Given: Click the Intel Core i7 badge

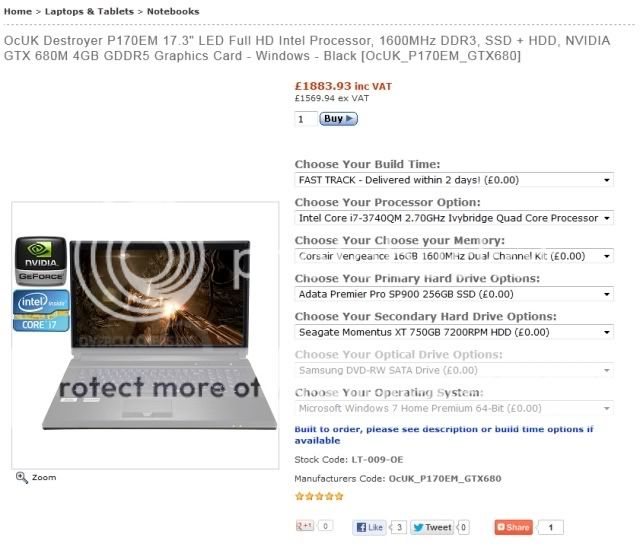Looking at the screenshot, I should coord(41,311).
